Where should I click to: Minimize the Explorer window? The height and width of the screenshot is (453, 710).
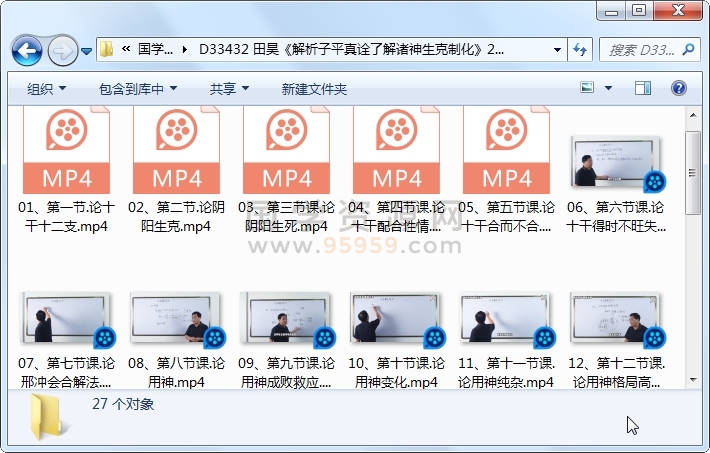click(x=611, y=11)
